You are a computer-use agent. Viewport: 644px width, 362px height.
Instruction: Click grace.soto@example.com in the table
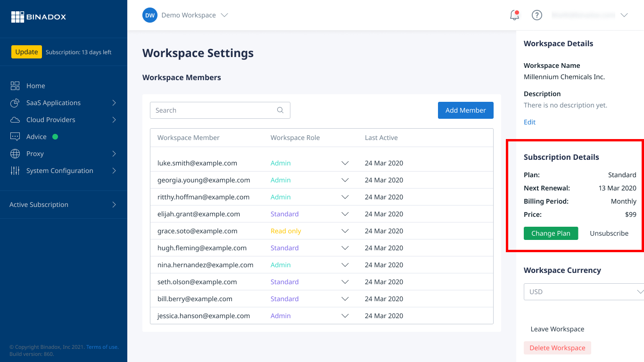click(x=197, y=231)
